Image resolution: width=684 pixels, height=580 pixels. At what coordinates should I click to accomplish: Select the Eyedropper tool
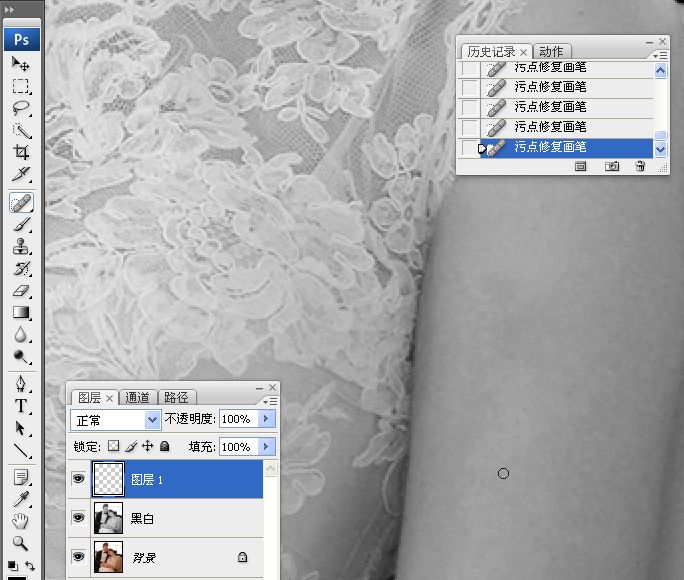[x=21, y=499]
